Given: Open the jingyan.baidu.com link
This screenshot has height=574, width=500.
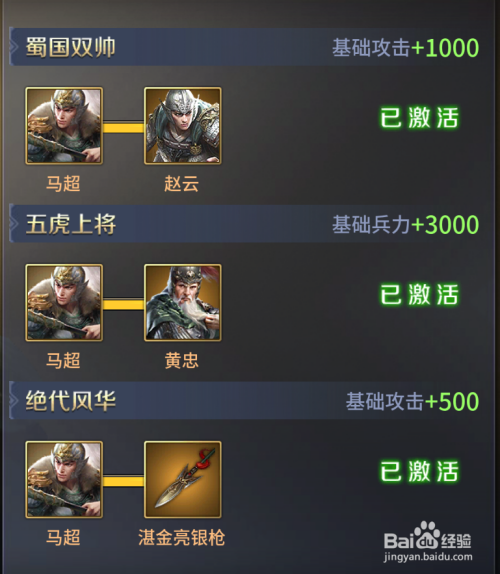Looking at the screenshot, I should [x=428, y=557].
